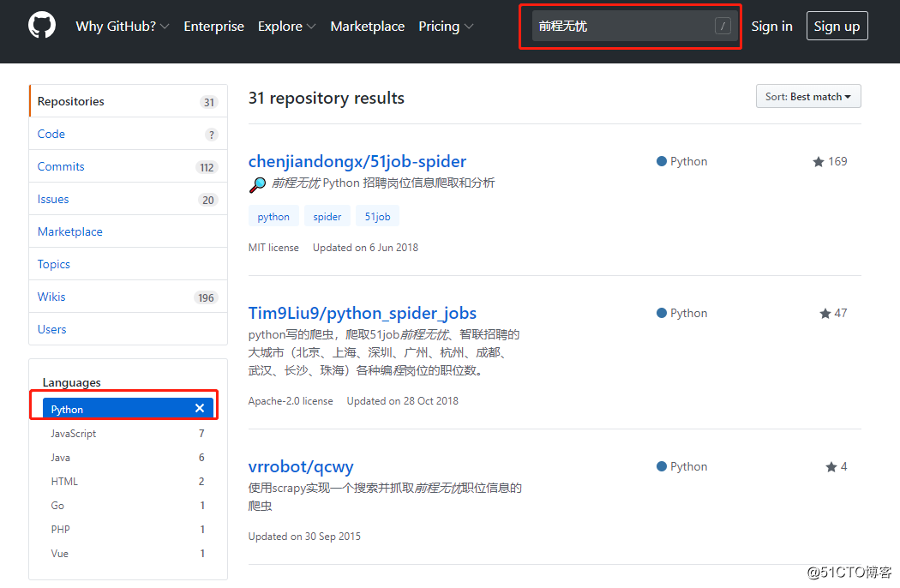Switch to Users search results
The height and width of the screenshot is (588, 900).
(x=128, y=329)
